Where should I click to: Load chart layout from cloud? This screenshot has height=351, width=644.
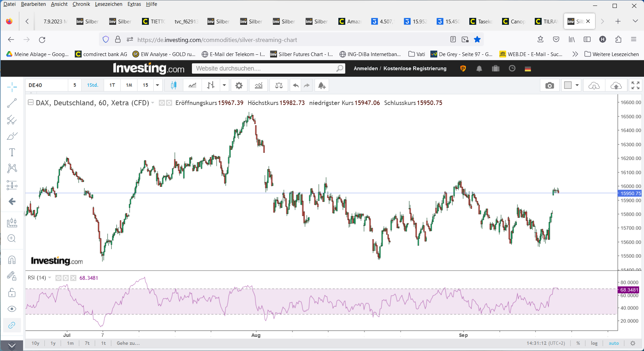(x=594, y=85)
